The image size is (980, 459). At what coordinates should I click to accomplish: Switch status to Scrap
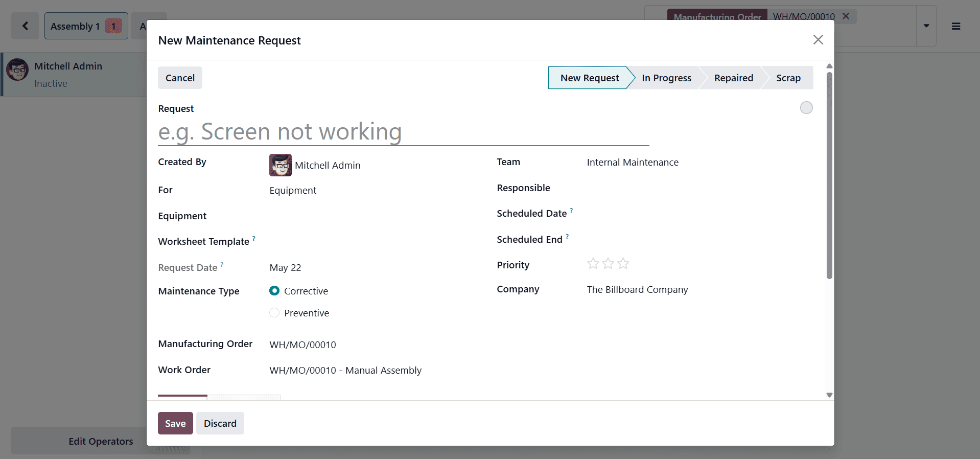click(x=788, y=78)
